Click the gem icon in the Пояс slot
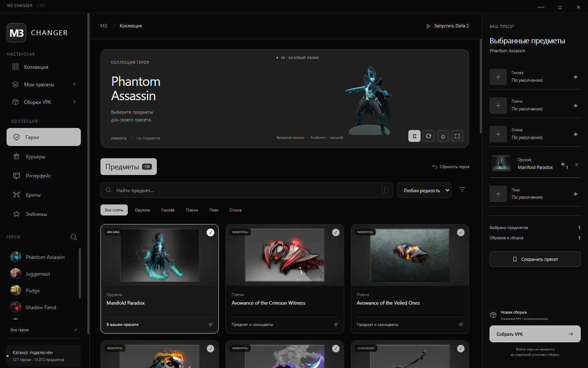The width and height of the screenshot is (588, 368). pos(575,194)
